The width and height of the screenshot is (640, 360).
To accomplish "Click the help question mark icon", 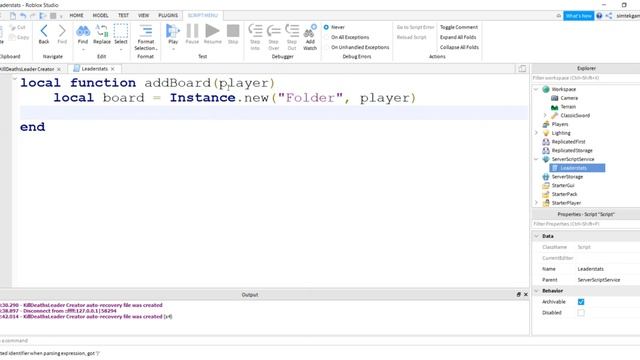I will 599,16.
